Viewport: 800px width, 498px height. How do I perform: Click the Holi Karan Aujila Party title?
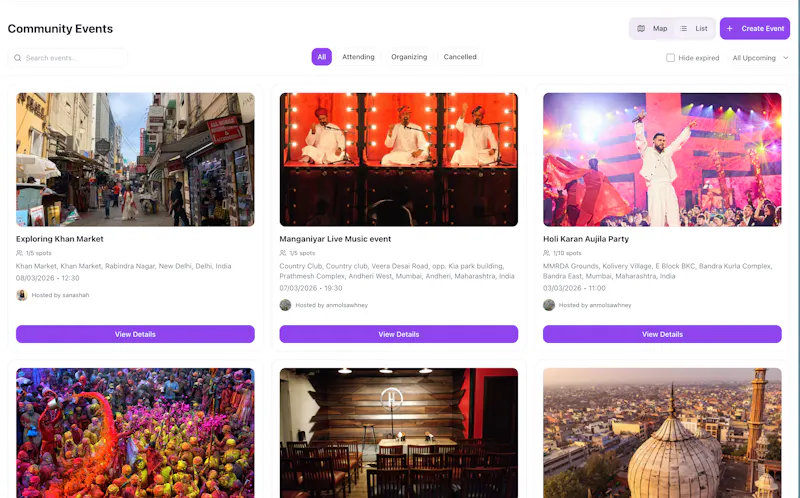(586, 239)
